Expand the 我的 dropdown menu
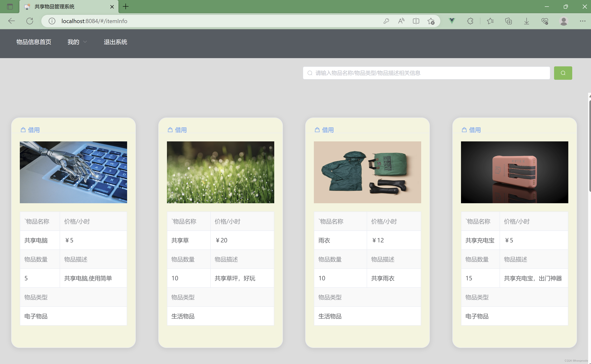Image resolution: width=591 pixels, height=364 pixels. [x=77, y=42]
